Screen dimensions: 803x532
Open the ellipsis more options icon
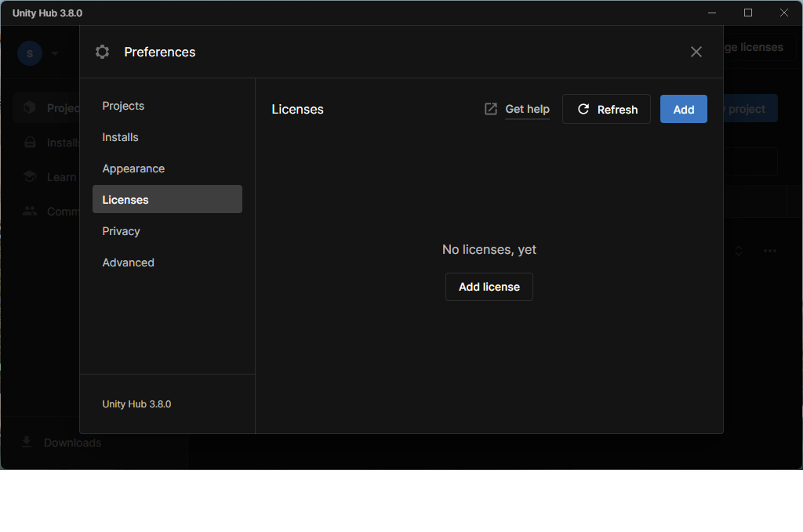(769, 250)
